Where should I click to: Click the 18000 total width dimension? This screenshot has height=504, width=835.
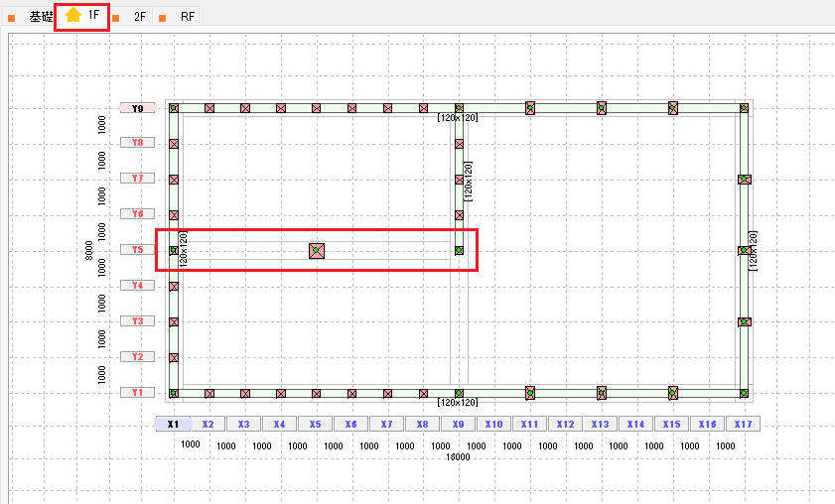[458, 457]
